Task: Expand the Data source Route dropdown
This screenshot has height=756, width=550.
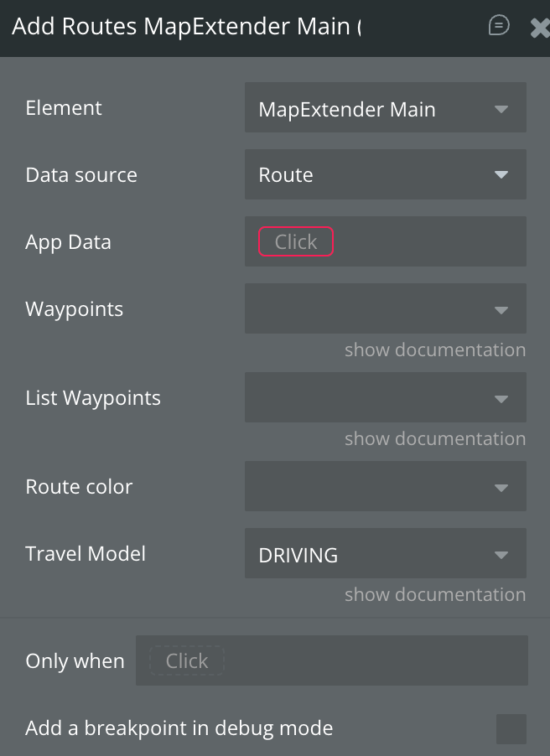Action: [x=385, y=175]
